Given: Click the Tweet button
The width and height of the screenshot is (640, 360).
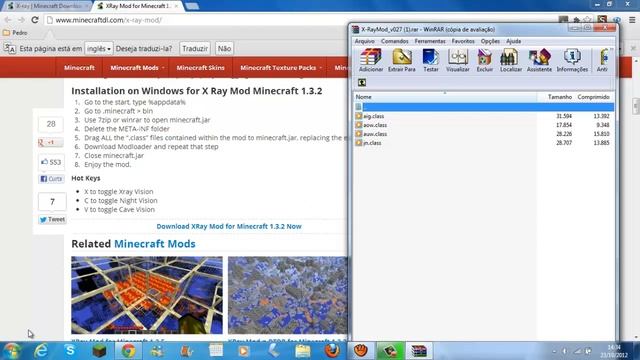Looking at the screenshot, I should (52, 220).
